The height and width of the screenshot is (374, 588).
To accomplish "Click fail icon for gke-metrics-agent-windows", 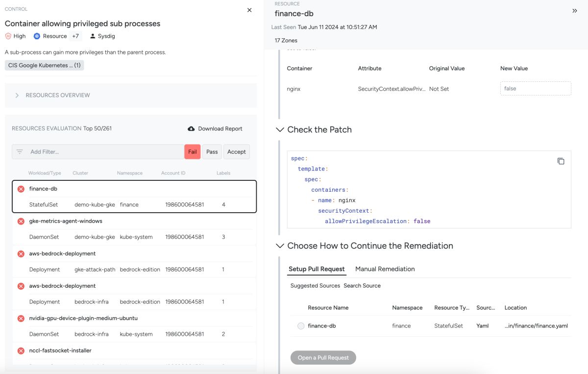I will (21, 222).
